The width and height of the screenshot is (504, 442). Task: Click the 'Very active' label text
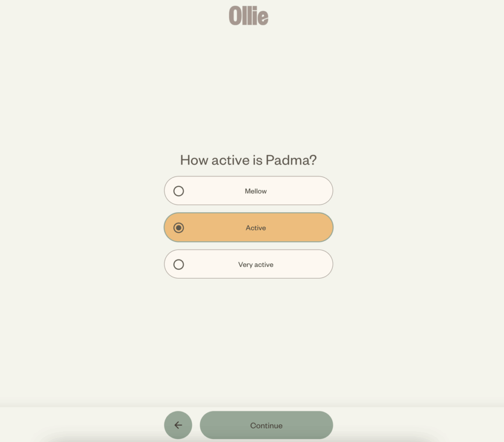pyautogui.click(x=256, y=264)
